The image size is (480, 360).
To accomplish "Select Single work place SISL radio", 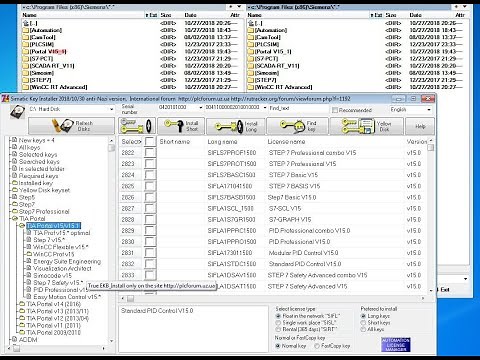I will [x=278, y=323].
